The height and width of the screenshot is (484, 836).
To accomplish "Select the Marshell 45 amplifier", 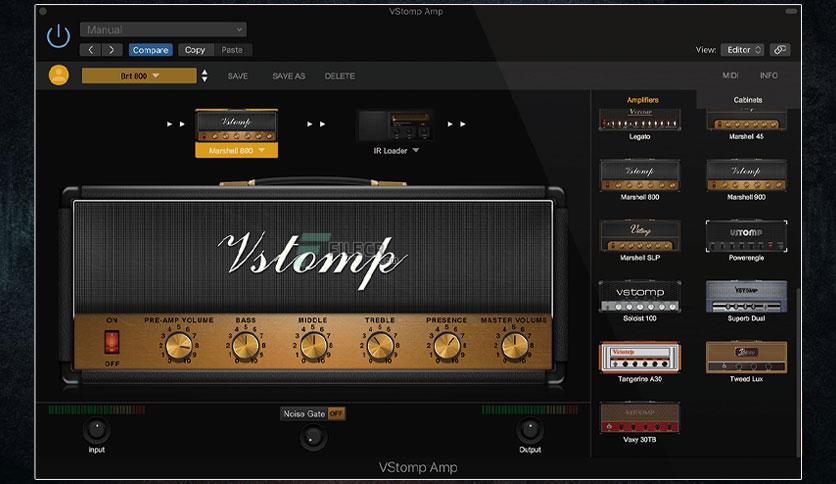I will 746,120.
